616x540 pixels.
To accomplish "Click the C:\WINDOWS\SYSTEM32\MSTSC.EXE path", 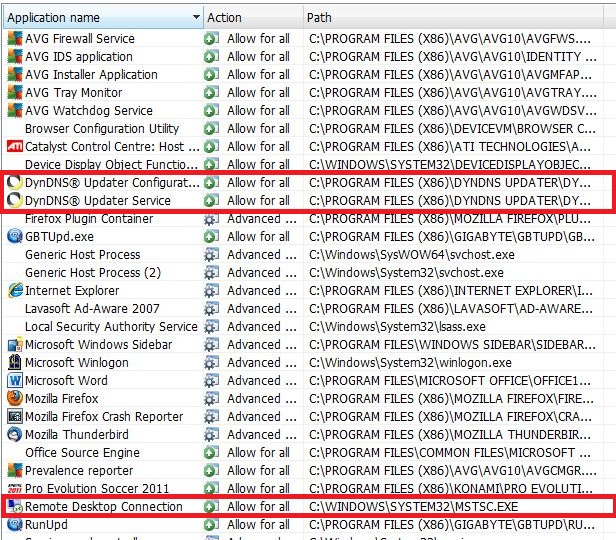I will coord(414,507).
